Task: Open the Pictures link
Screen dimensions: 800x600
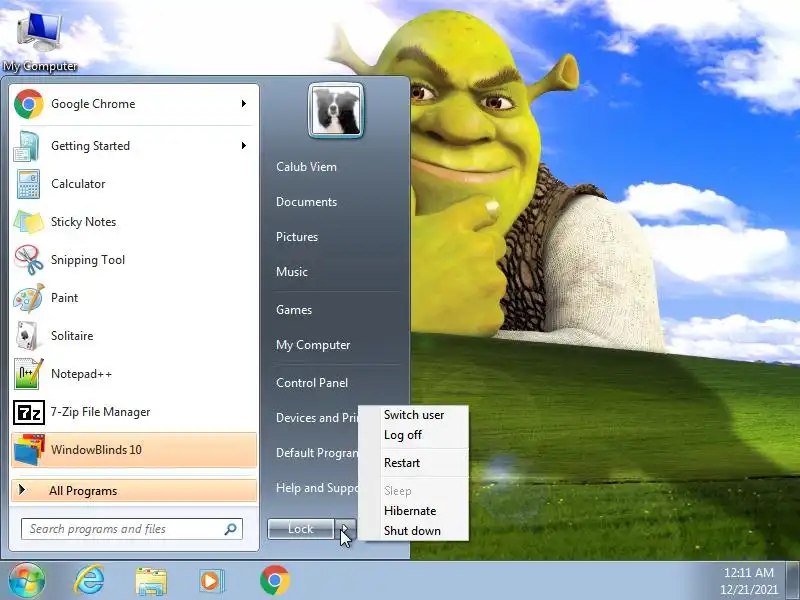Action: pos(296,237)
